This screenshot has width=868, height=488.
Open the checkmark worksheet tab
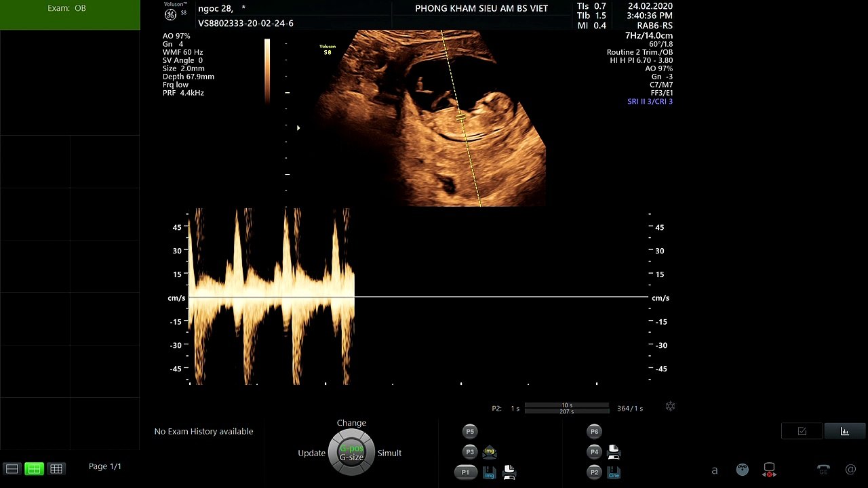[x=802, y=431]
